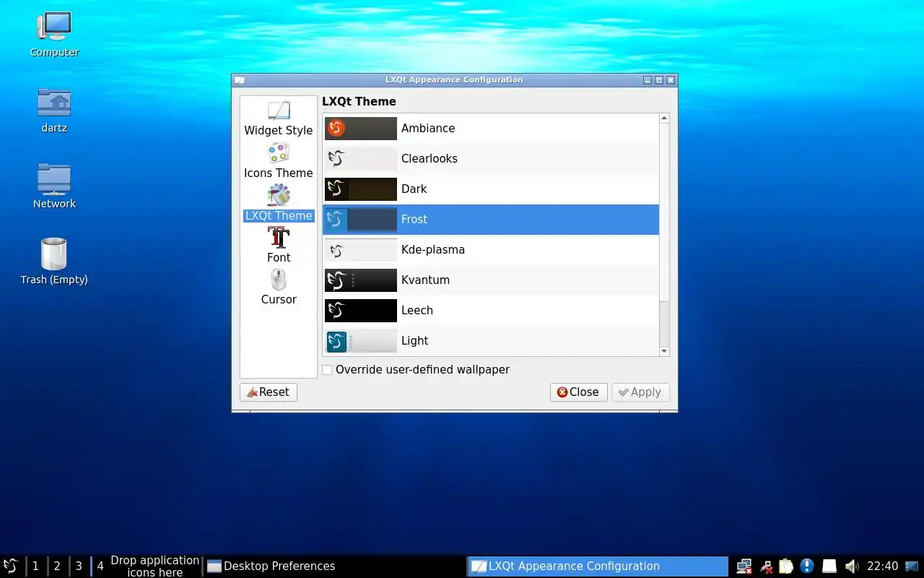Choose the Frost theme row
This screenshot has height=578, width=924.
491,220
